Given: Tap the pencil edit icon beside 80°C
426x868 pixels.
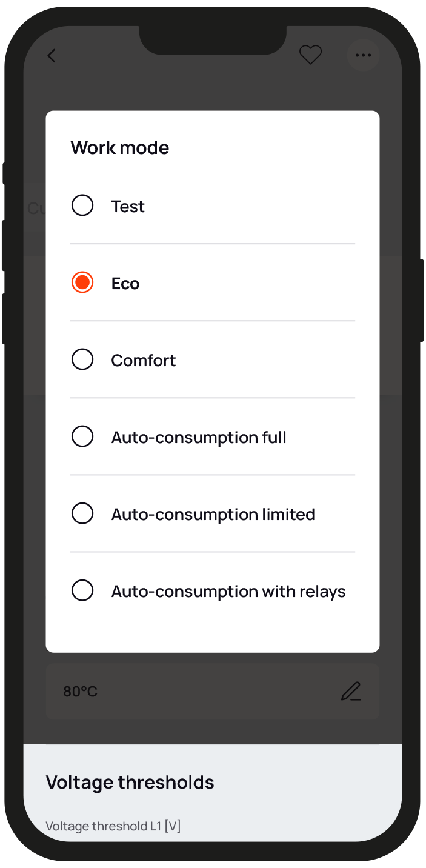Looking at the screenshot, I should pyautogui.click(x=351, y=692).
